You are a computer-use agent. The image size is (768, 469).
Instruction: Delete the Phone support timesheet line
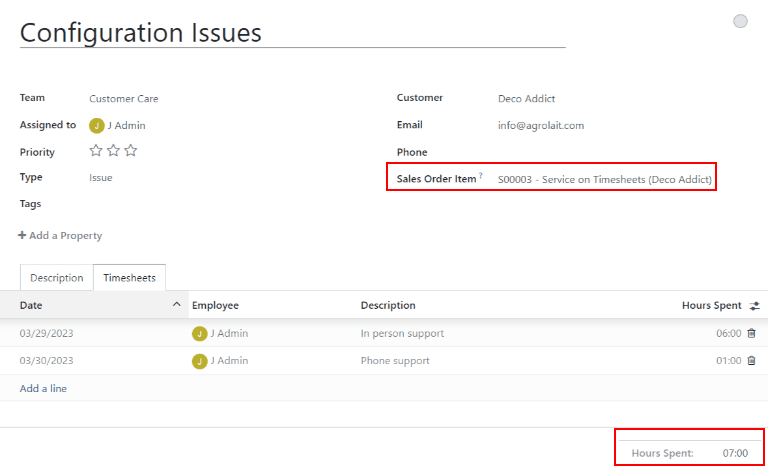(752, 360)
